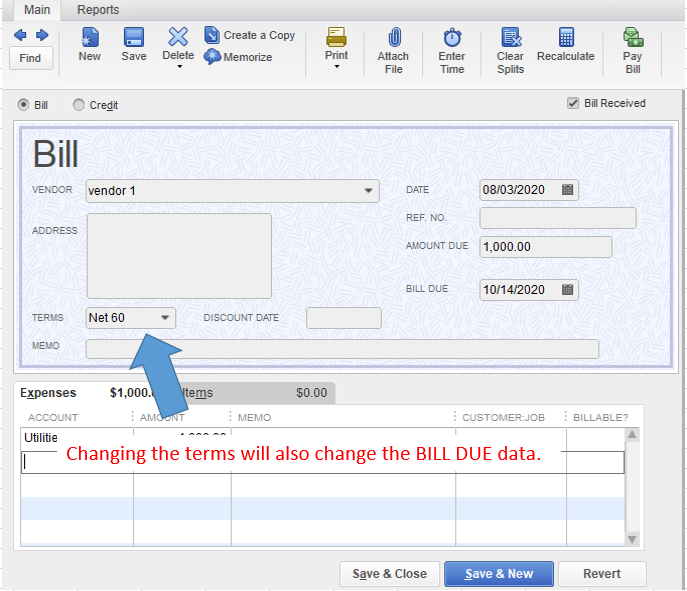The width and height of the screenshot is (687, 591).
Task: Click Save & Close button
Action: pyautogui.click(x=389, y=574)
